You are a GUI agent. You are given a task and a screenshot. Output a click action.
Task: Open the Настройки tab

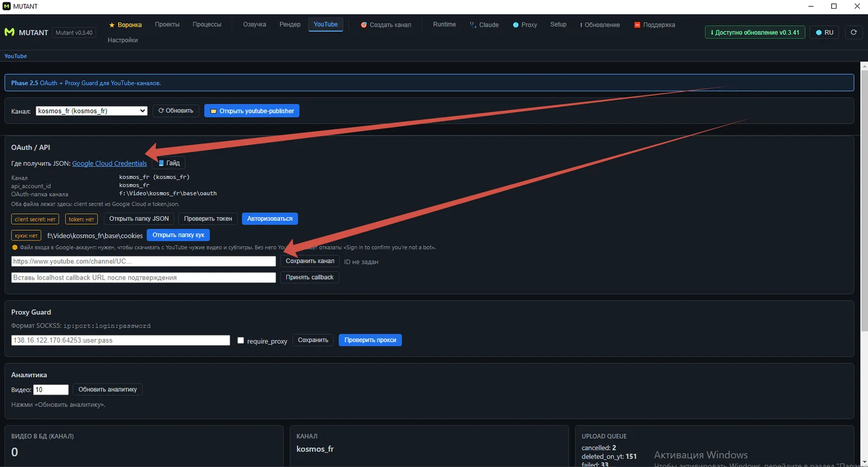pos(123,40)
